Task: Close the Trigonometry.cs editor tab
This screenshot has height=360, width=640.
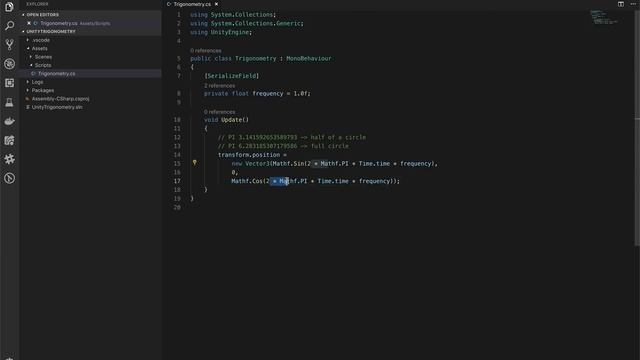Action: 216,4
